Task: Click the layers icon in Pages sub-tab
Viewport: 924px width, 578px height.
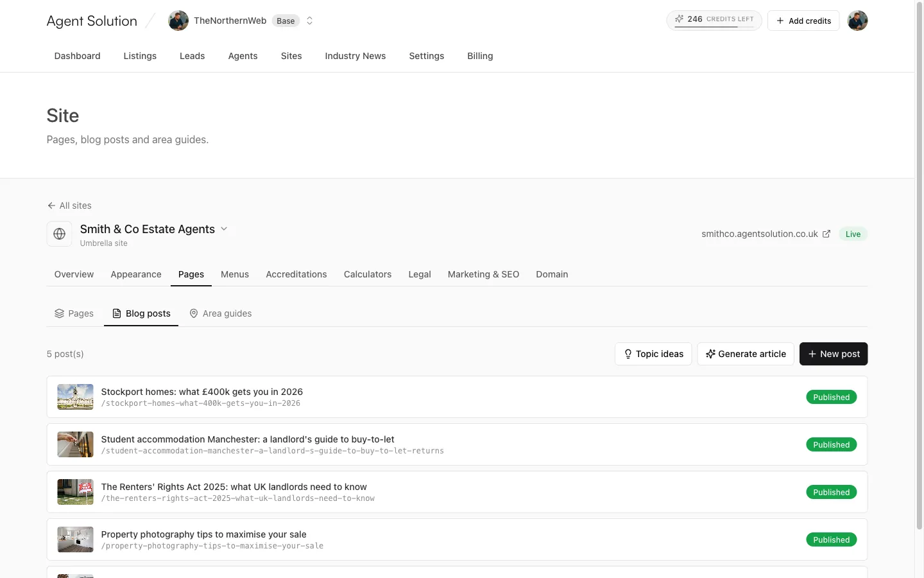Action: (x=60, y=313)
